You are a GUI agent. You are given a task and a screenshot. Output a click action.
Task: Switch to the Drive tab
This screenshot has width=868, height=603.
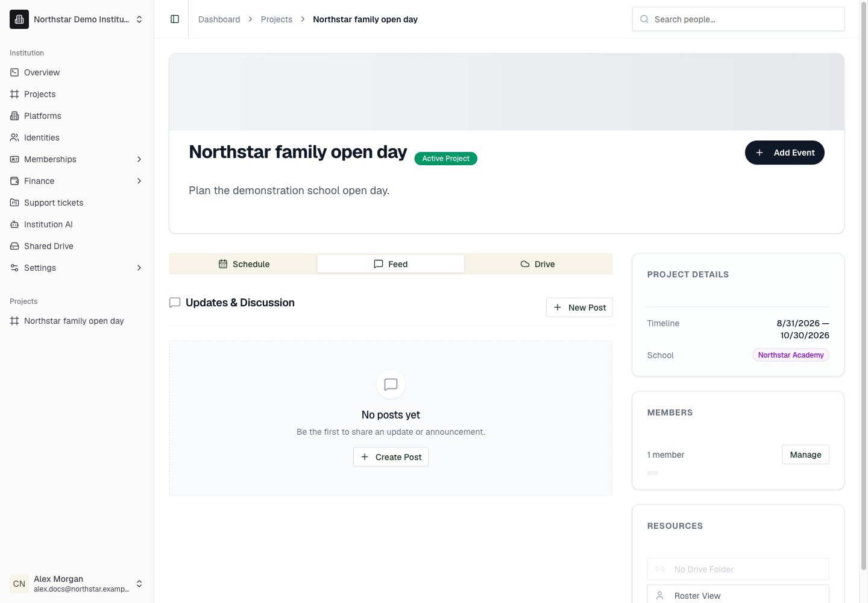pyautogui.click(x=538, y=264)
